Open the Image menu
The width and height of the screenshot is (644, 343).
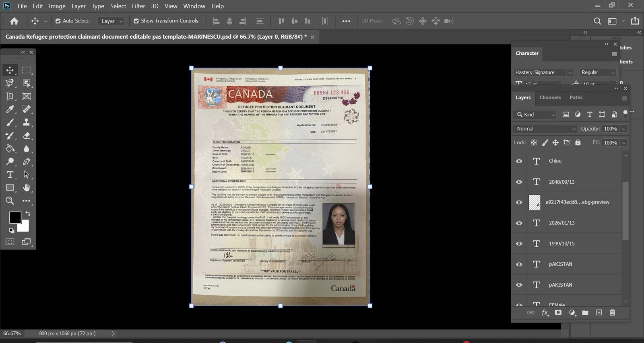57,6
